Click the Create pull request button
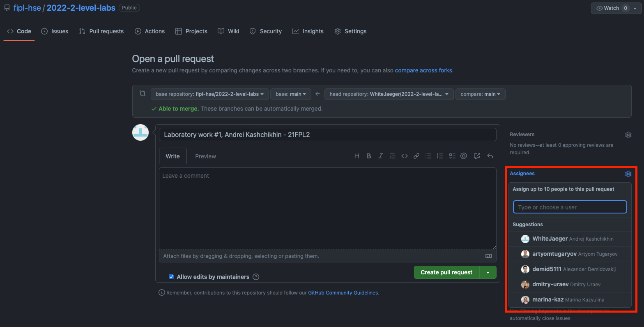Screen dimensions: 644x327 click(447, 272)
